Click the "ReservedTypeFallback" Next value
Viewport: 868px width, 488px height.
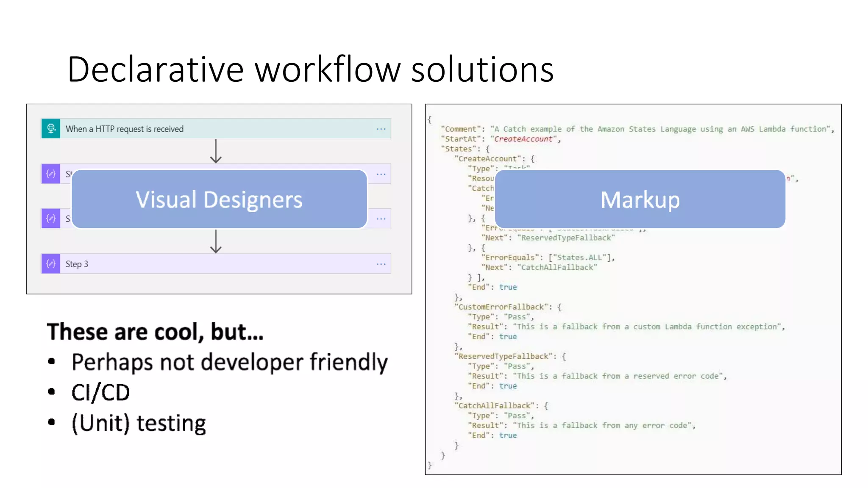pyautogui.click(x=566, y=238)
